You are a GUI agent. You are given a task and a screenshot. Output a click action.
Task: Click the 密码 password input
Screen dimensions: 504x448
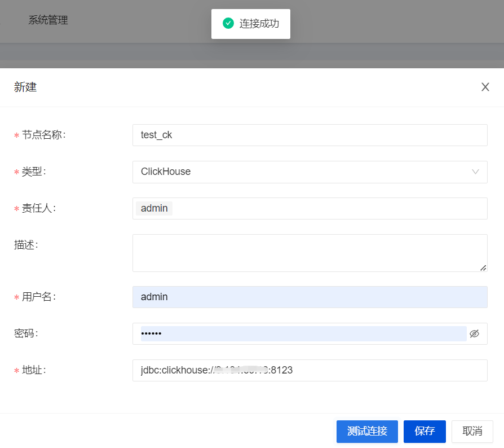tap(303, 333)
